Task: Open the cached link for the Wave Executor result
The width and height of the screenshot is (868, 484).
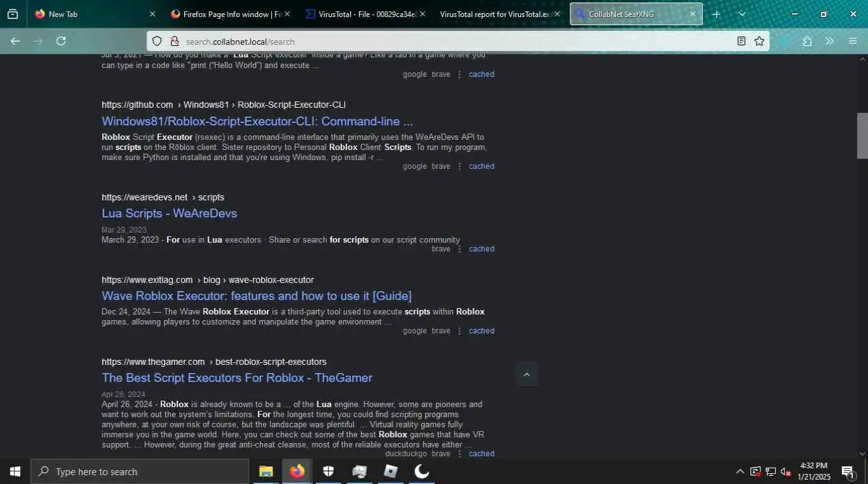Action: (x=481, y=331)
